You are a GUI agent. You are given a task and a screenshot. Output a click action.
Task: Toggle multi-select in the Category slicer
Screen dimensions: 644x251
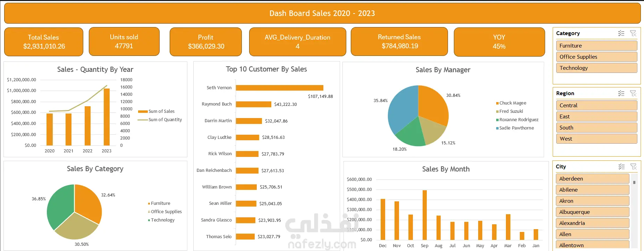coord(621,33)
